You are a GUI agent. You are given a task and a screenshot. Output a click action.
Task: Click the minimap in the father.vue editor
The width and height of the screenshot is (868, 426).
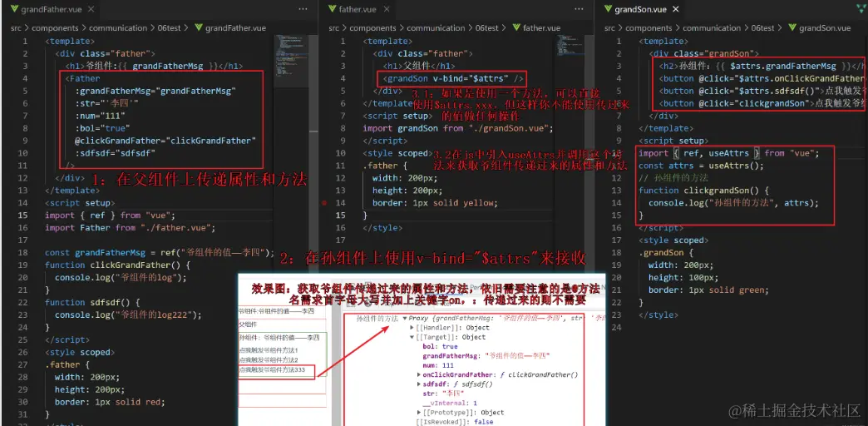click(x=570, y=46)
